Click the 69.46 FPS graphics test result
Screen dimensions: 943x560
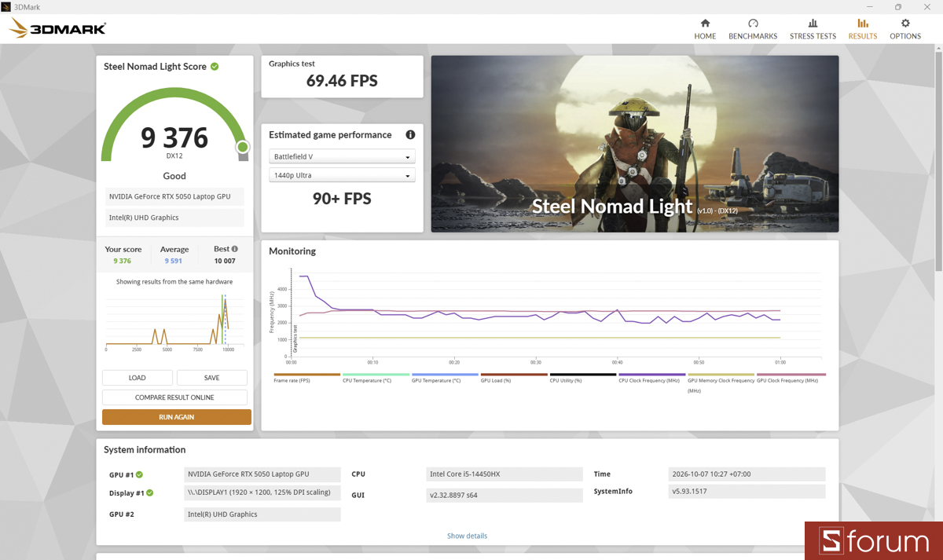pyautogui.click(x=342, y=80)
